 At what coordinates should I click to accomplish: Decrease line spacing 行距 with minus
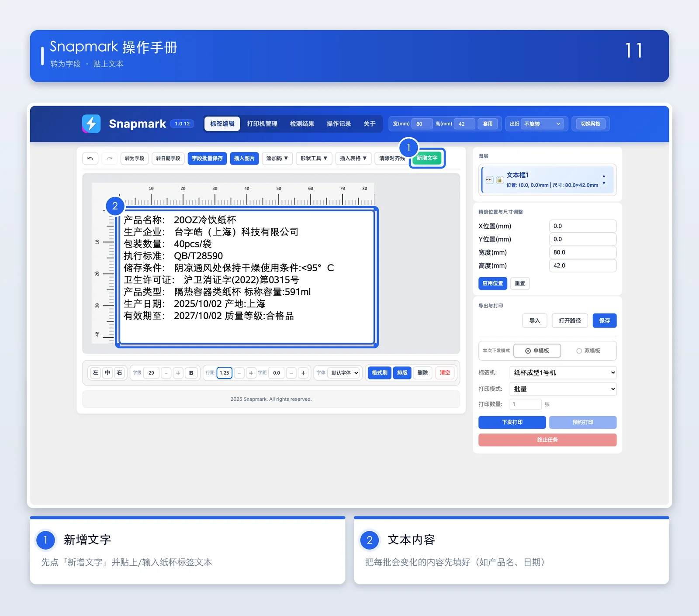[239, 373]
